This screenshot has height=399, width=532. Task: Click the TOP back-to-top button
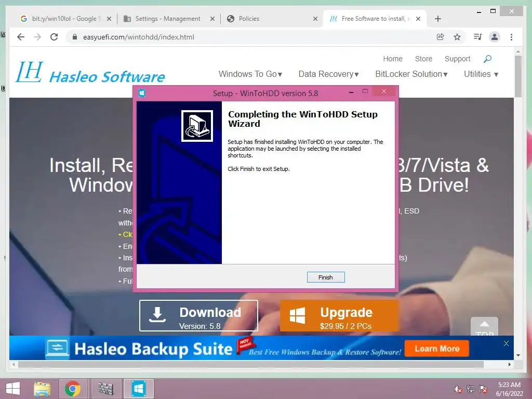coord(484,327)
